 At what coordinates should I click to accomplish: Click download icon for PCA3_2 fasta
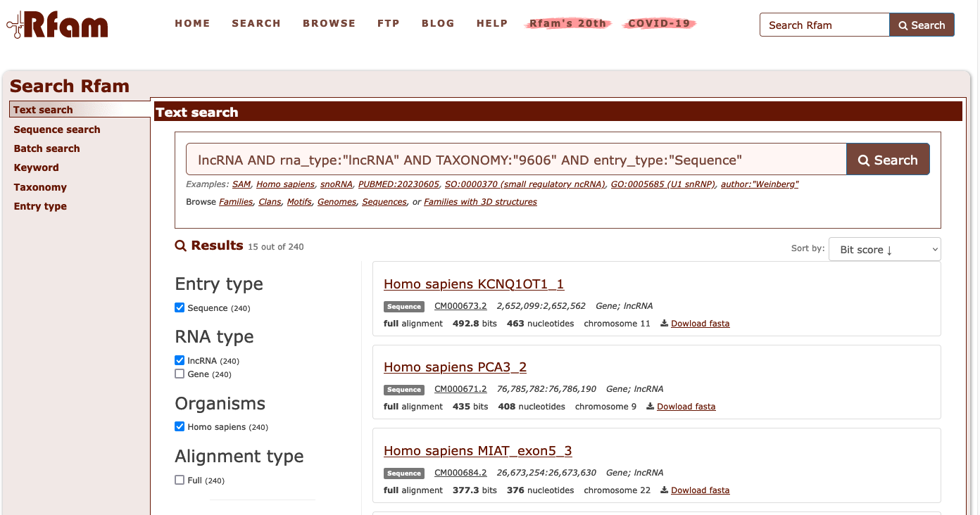[650, 407]
